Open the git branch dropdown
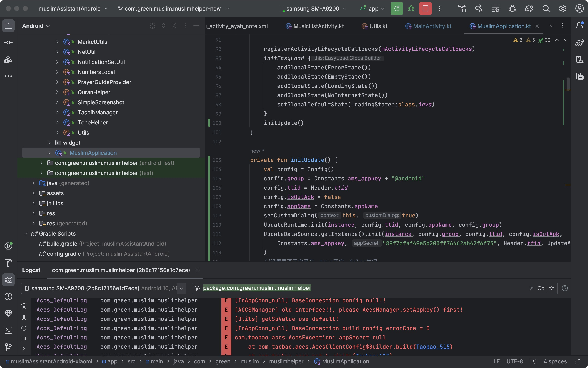This screenshot has width=588, height=368. (173, 9)
